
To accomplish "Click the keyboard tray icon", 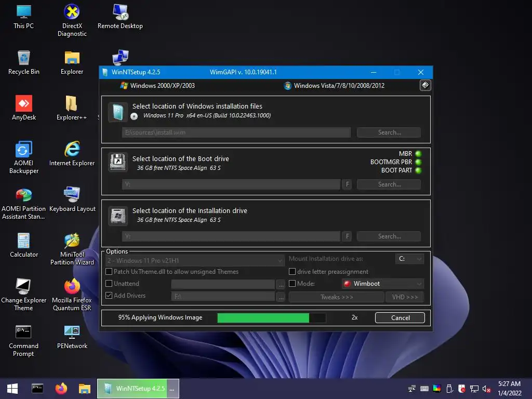I will 424,389.
